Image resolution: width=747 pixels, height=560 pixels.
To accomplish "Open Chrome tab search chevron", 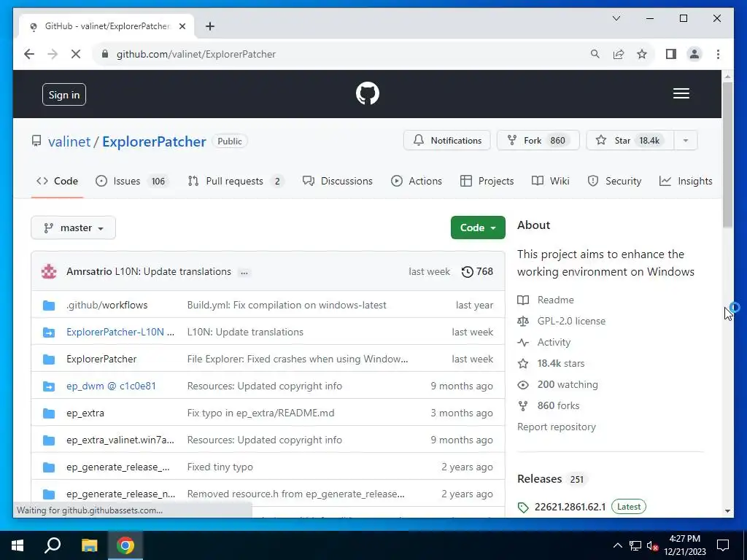I will tap(616, 18).
